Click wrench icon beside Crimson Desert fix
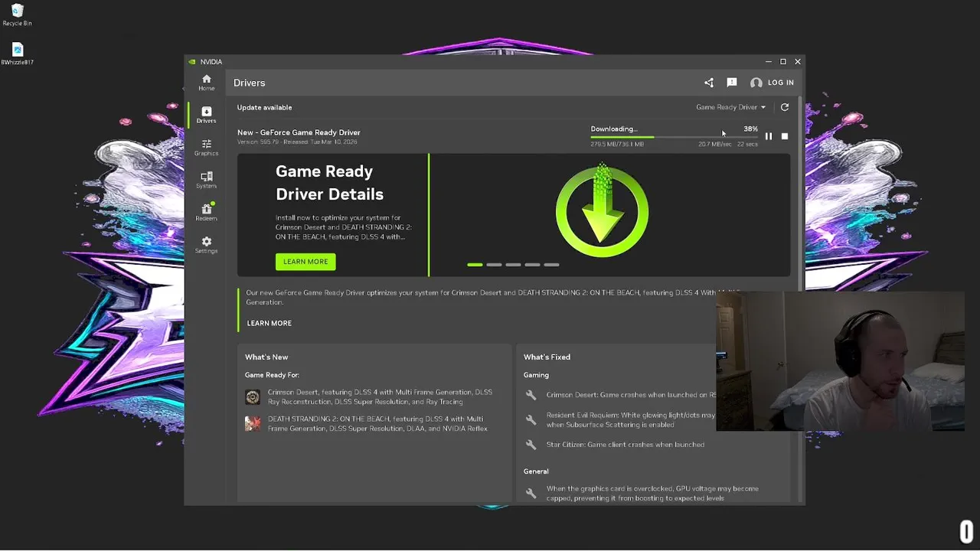 coord(531,395)
